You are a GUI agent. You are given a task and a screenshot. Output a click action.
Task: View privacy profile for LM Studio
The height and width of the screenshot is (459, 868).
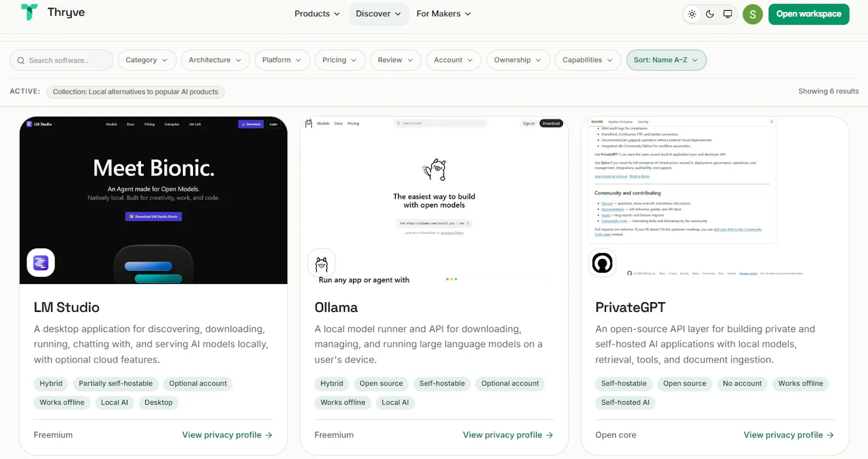(227, 435)
